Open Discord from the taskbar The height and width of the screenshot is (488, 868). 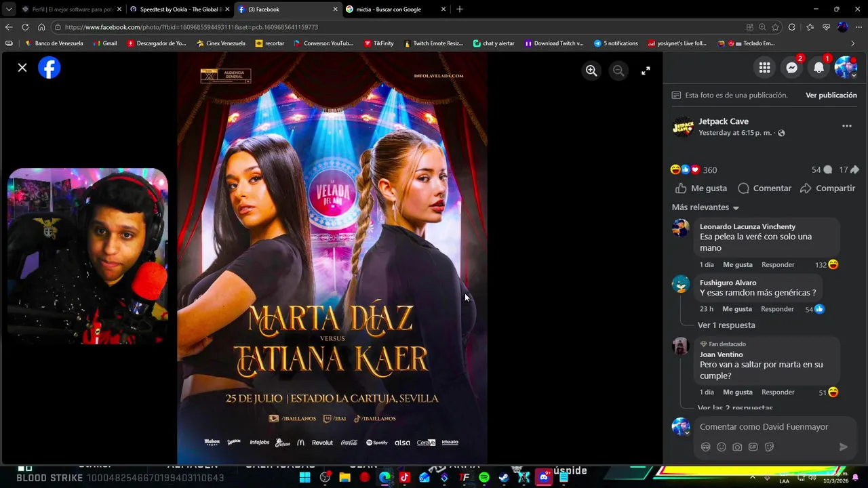544,477
